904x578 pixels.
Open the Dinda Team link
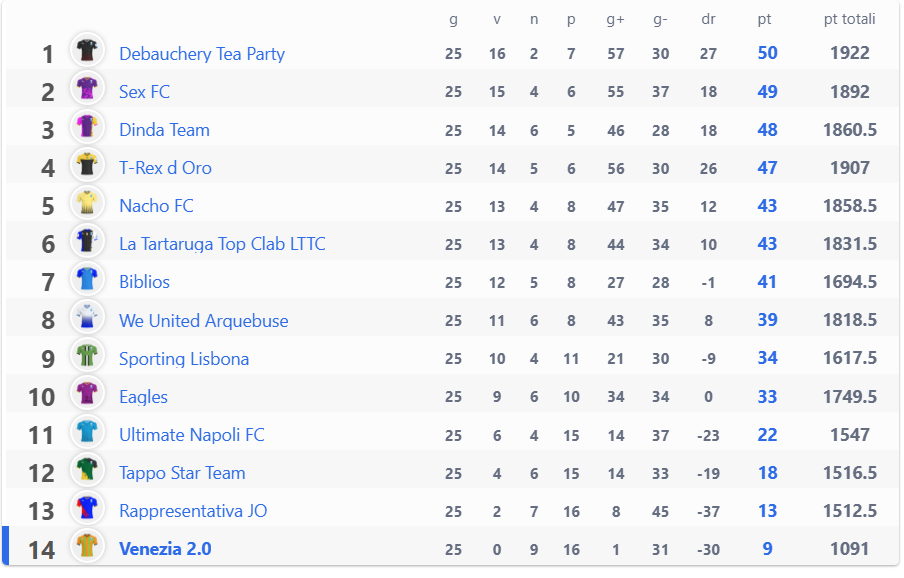click(164, 130)
